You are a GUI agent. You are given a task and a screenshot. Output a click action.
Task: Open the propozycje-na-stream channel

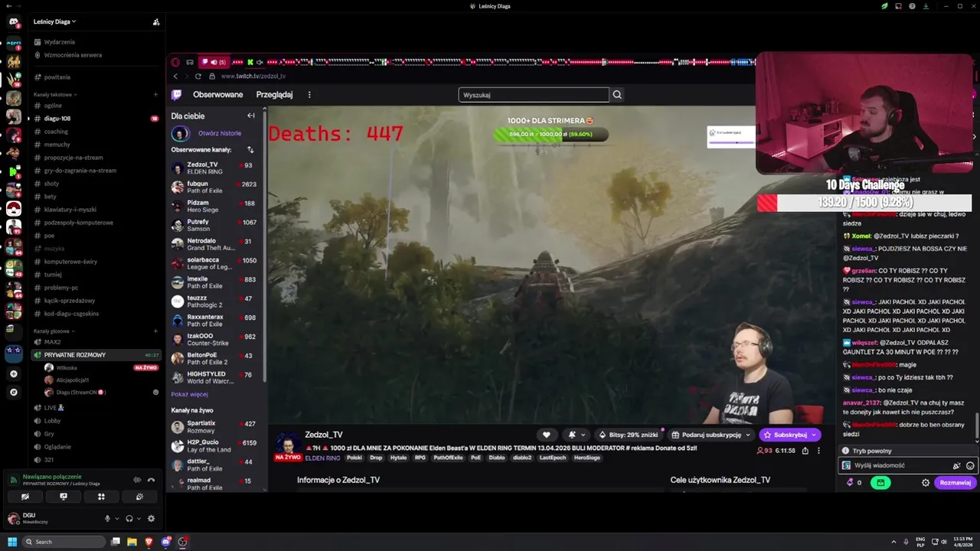pyautogui.click(x=73, y=158)
